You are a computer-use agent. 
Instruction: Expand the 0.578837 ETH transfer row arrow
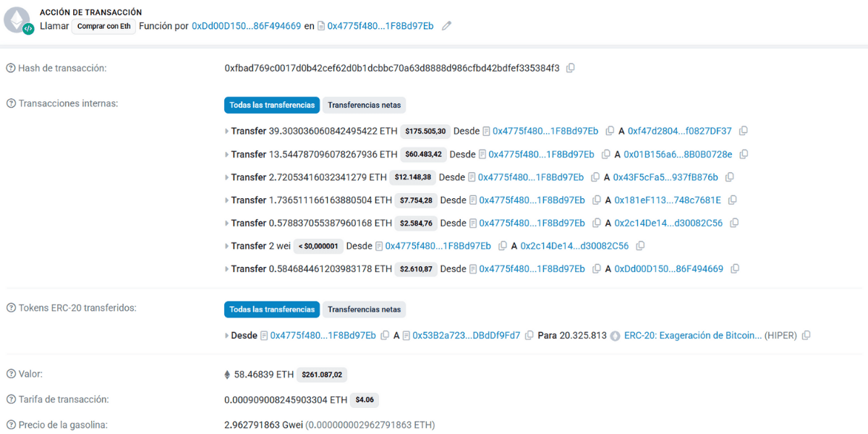coord(227,223)
